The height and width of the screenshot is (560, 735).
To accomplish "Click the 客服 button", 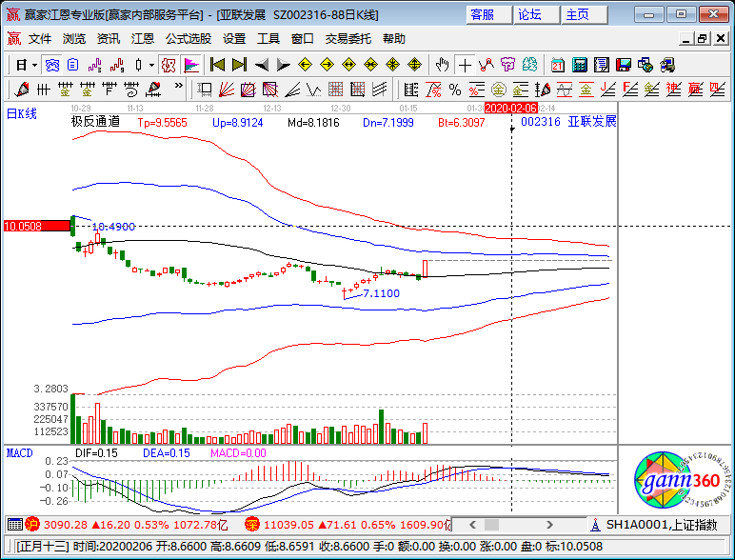I will [x=484, y=14].
